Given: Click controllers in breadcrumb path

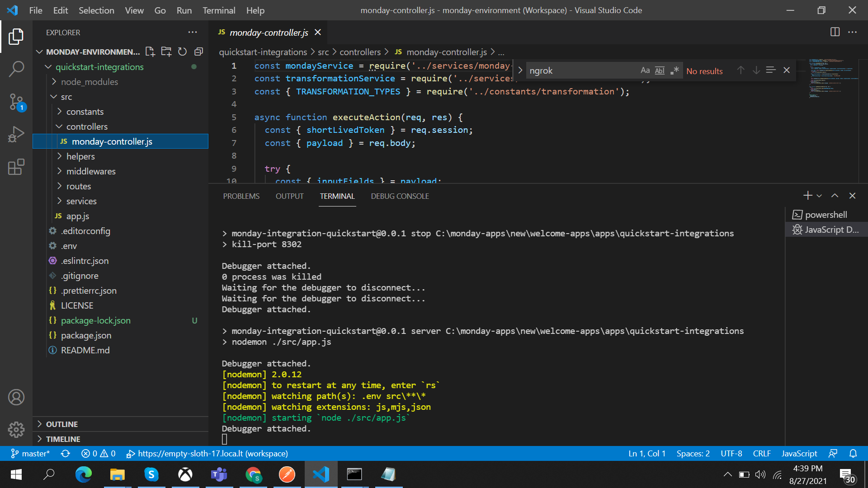Looking at the screenshot, I should coord(360,52).
